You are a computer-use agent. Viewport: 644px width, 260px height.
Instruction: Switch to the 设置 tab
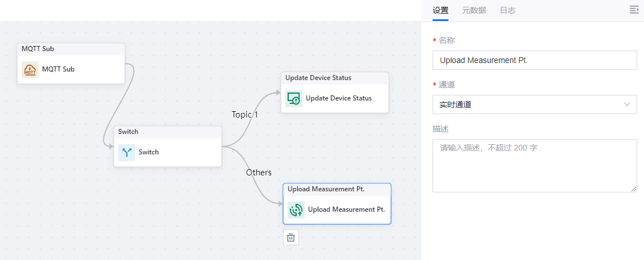click(441, 10)
